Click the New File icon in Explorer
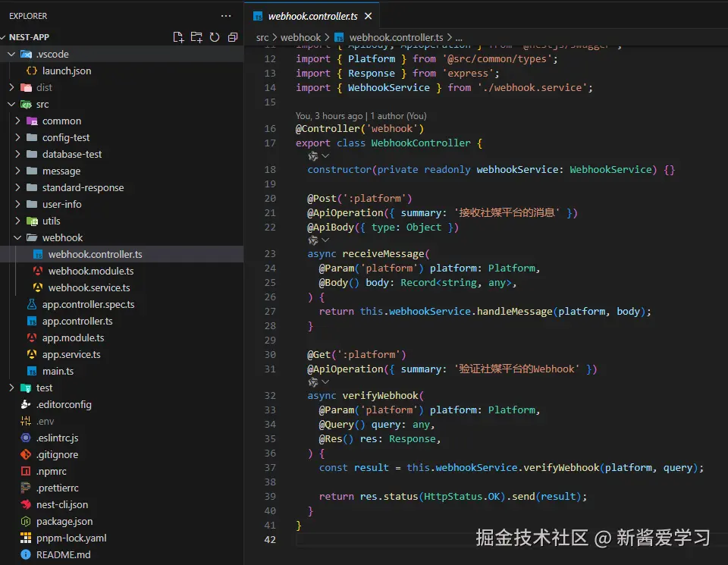 (178, 37)
